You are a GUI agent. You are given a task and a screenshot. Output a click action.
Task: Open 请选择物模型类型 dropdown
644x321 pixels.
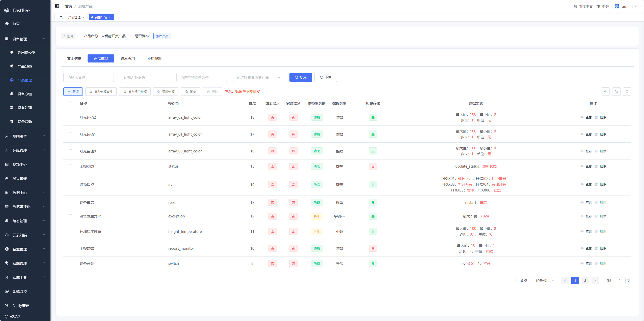[202, 77]
